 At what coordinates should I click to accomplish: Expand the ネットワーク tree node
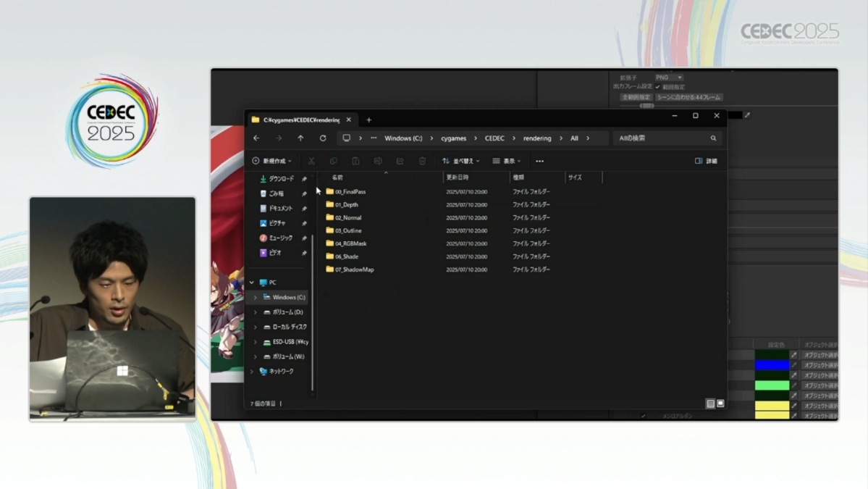click(252, 372)
